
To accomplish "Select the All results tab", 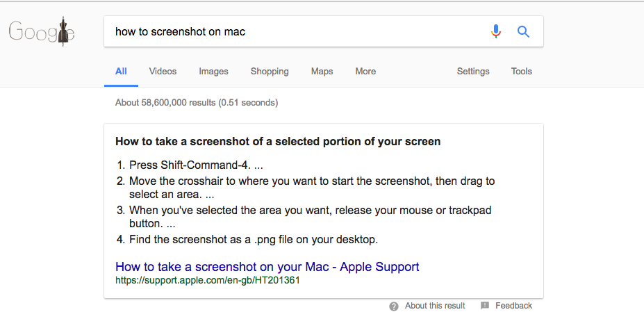I will click(121, 71).
